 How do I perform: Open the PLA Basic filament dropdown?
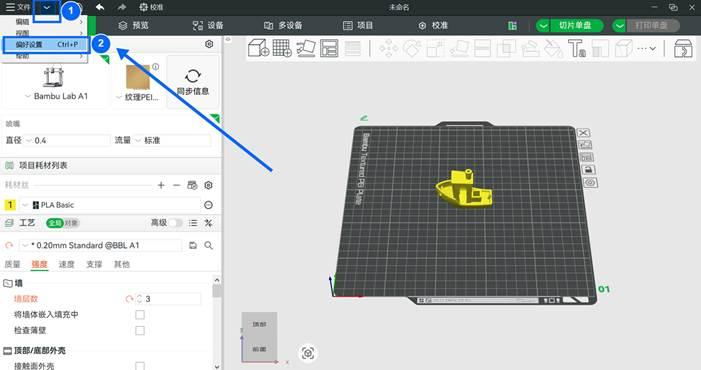[25, 205]
